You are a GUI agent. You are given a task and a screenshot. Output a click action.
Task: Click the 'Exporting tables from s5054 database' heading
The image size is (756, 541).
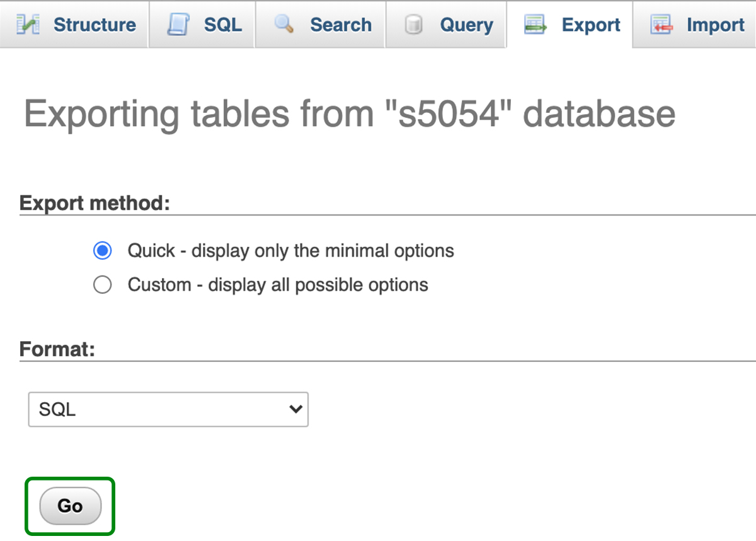(350, 114)
